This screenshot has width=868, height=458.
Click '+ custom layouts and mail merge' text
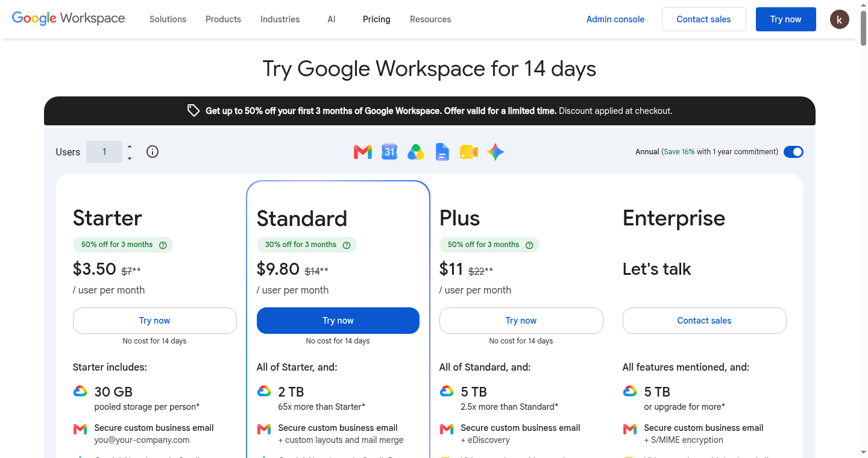point(341,440)
